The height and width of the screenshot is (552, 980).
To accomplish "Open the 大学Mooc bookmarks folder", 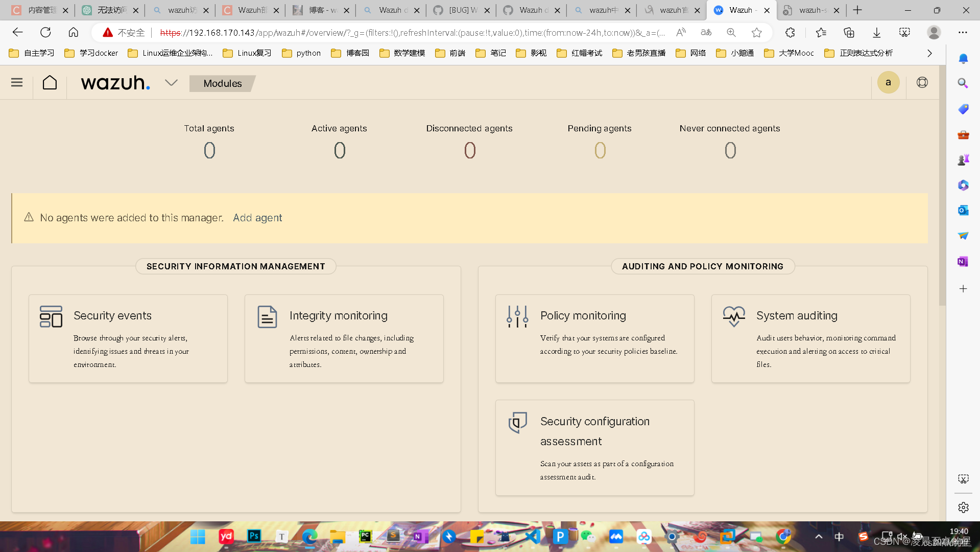I will coord(789,53).
